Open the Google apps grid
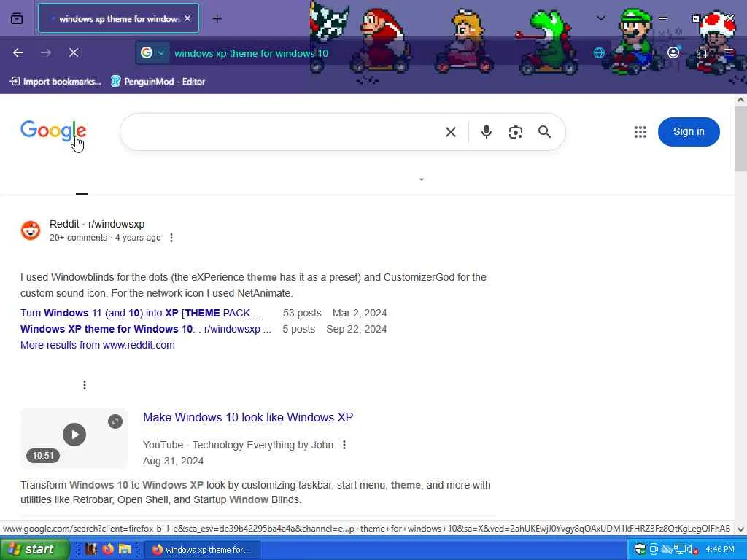 [x=640, y=132]
